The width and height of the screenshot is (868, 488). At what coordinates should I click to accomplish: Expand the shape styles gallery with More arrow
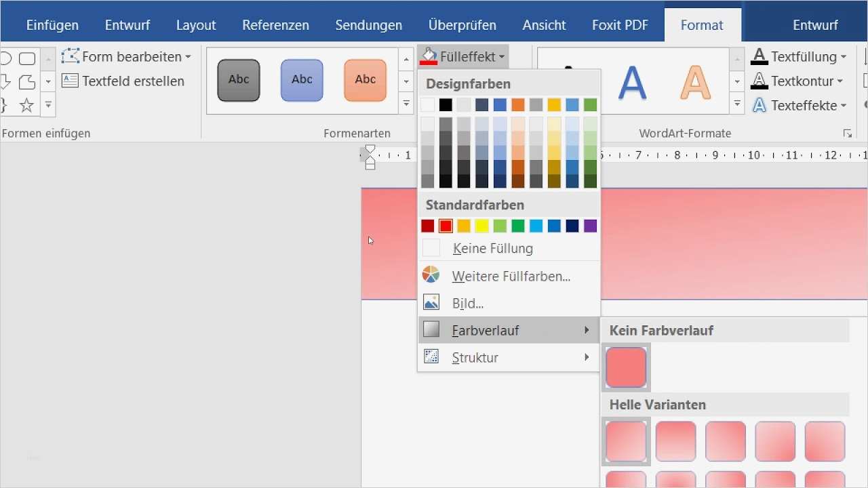point(406,103)
